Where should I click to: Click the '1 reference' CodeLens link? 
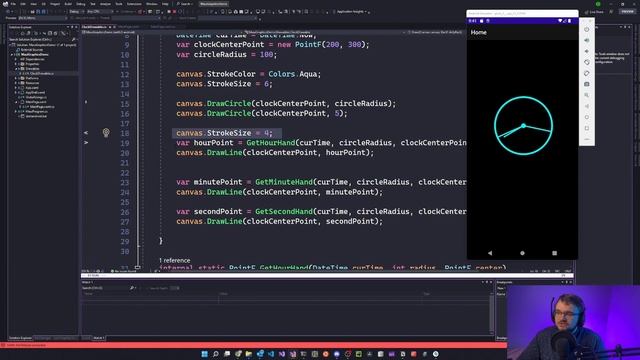click(174, 260)
